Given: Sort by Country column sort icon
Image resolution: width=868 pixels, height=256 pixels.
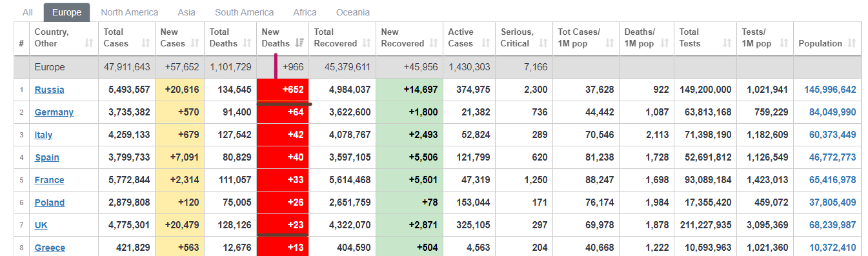Looking at the screenshot, I should coord(89,43).
